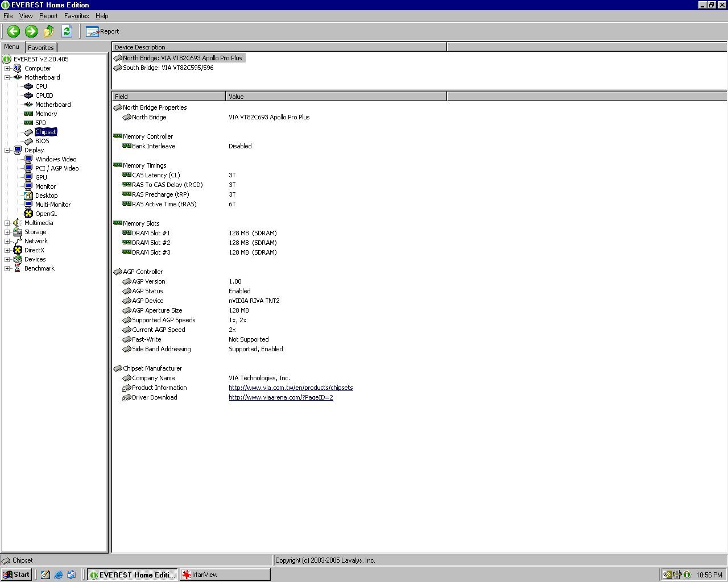Click the Value column header
Viewport: 728px width, 582px height.
click(x=336, y=97)
